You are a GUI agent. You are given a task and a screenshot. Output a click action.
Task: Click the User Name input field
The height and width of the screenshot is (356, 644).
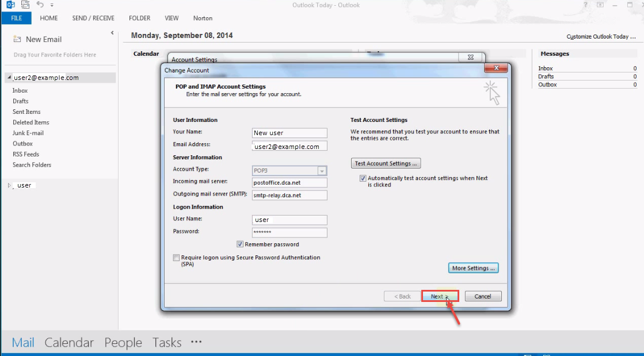[x=289, y=220]
